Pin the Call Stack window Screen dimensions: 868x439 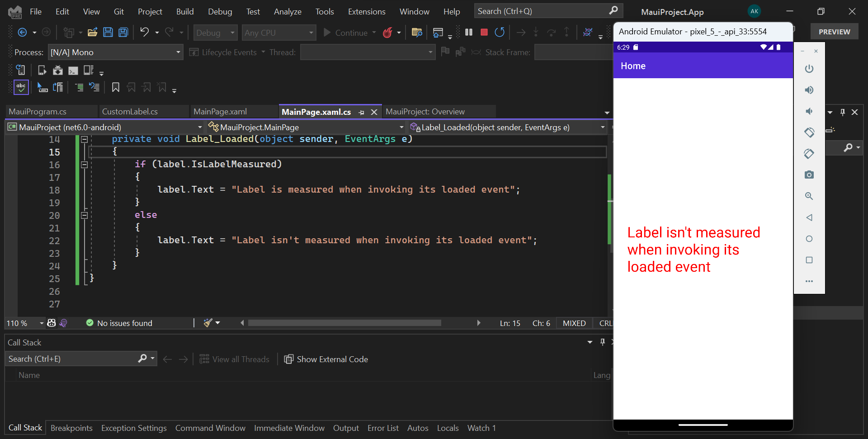[602, 342]
